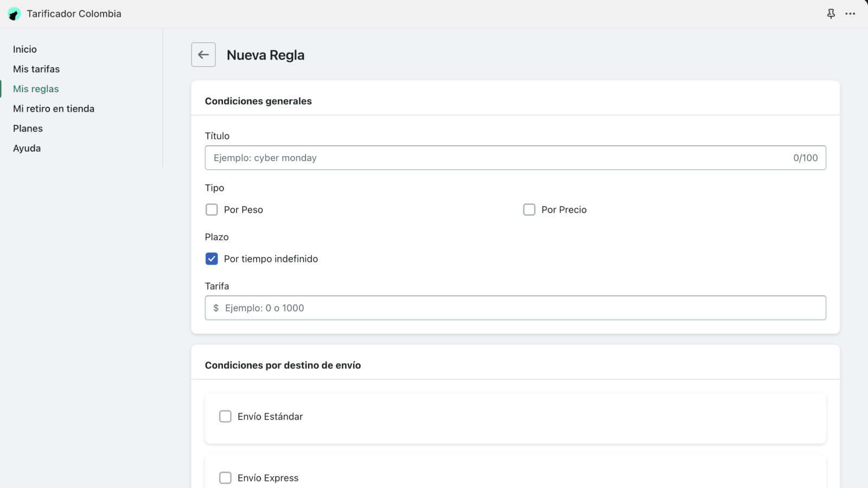This screenshot has width=868, height=488.
Task: Click the back arrow next to Nueva Regla
Action: (x=203, y=54)
